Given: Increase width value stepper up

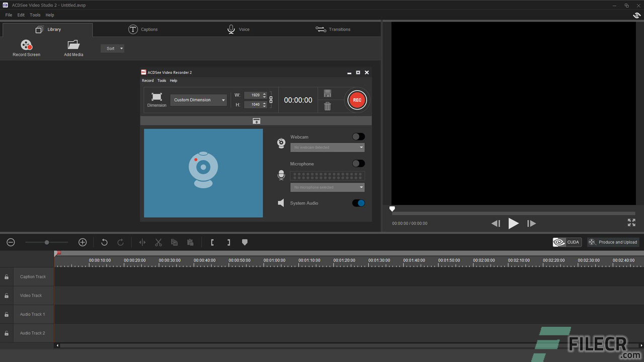Looking at the screenshot, I should [265, 94].
